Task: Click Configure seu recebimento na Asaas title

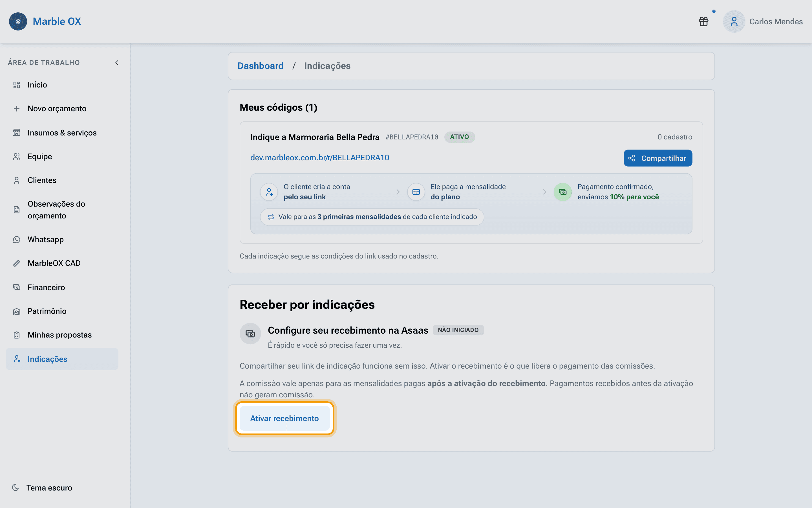Action: tap(348, 330)
